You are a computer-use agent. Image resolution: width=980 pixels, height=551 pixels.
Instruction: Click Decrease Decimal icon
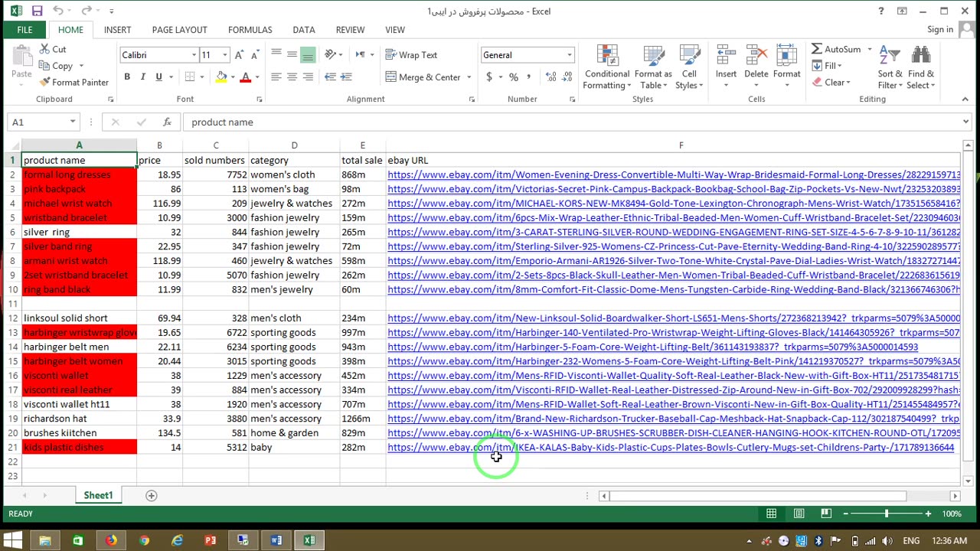click(567, 77)
